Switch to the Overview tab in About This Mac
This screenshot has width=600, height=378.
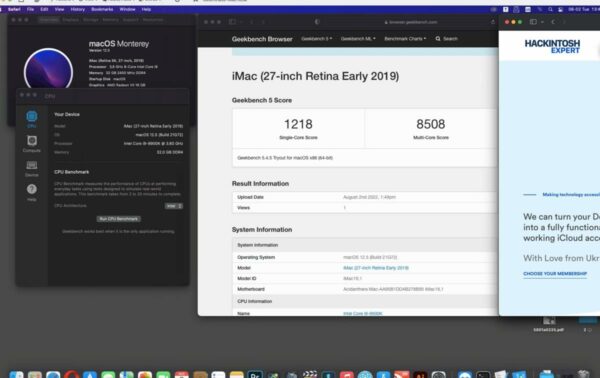pyautogui.click(x=49, y=20)
